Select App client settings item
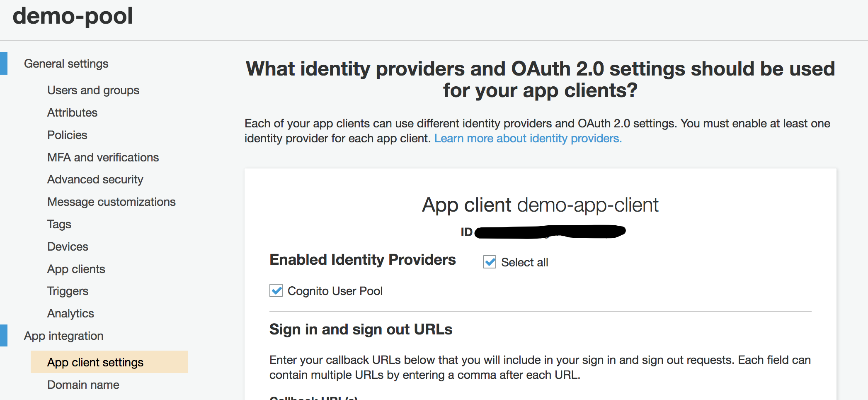Image resolution: width=868 pixels, height=400 pixels. (x=109, y=362)
